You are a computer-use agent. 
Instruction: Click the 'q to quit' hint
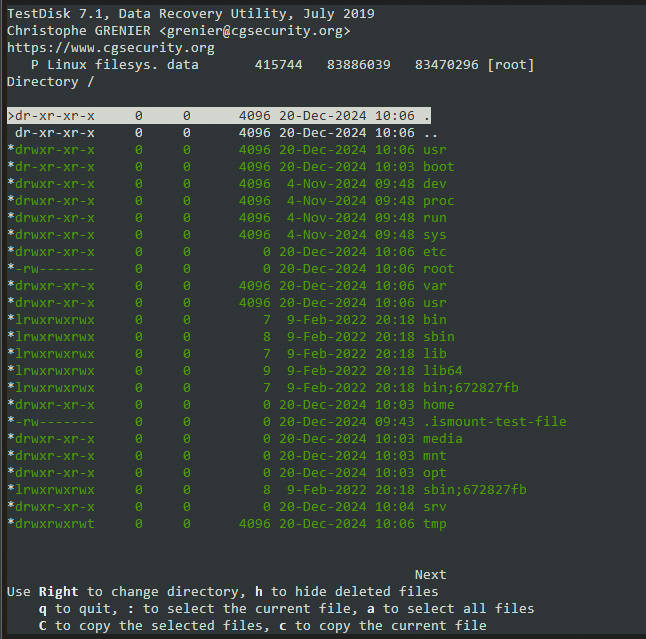tap(75, 609)
